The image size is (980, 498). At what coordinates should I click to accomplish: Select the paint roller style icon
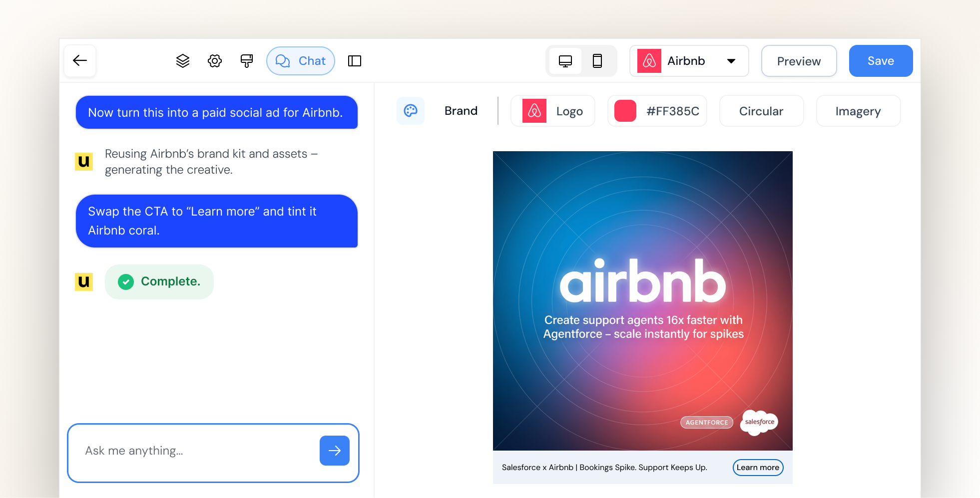[x=247, y=61]
